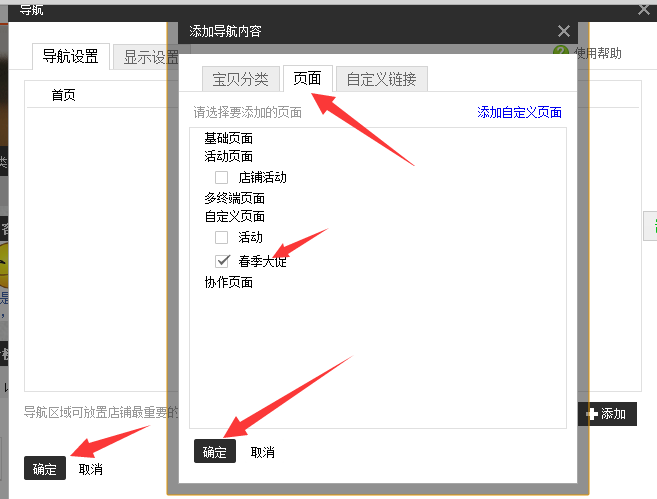
Task: Select the 基础页面 category
Action: click(228, 138)
